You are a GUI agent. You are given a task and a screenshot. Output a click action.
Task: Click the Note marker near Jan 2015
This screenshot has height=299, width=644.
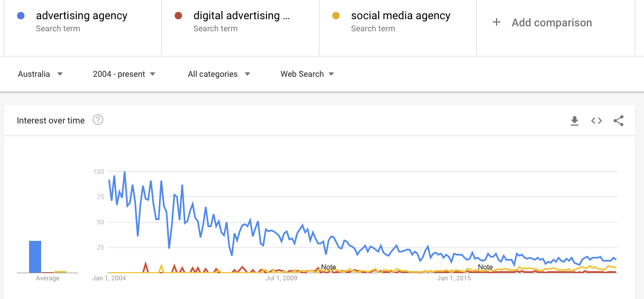click(x=485, y=267)
